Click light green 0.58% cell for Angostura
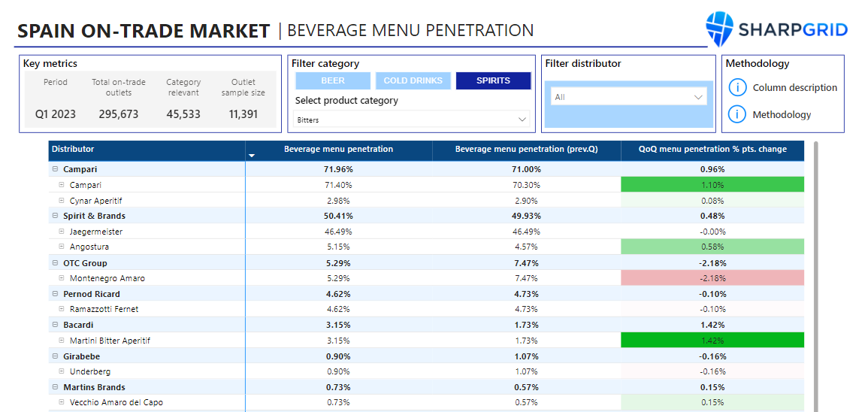Viewport: 868px width, 412px height. coord(713,247)
